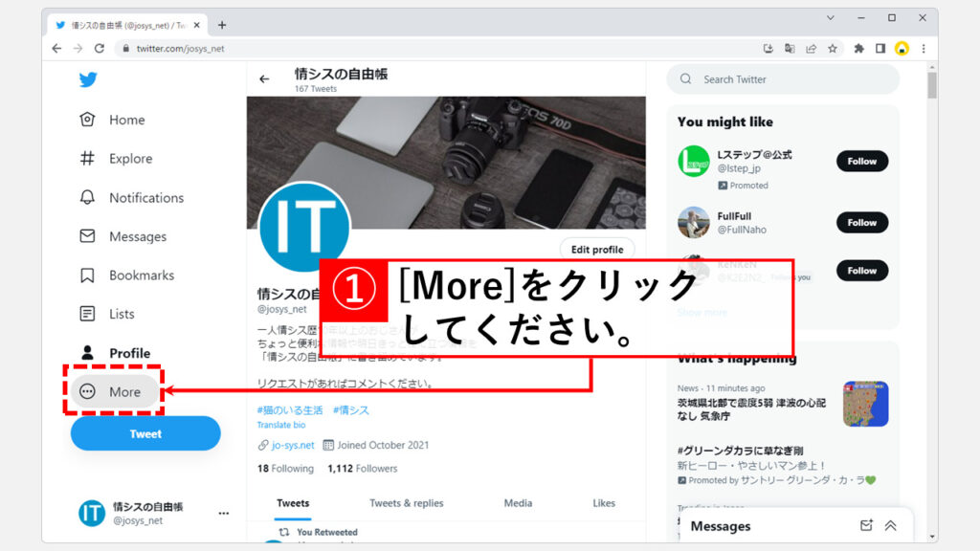
Task: Expand the Messages drawer
Action: [891, 525]
